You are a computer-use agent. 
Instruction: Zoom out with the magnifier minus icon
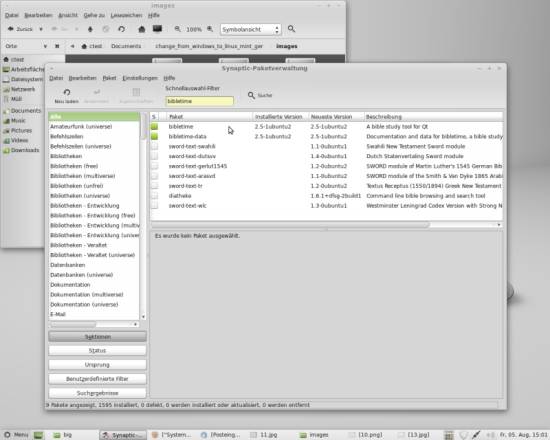click(178, 29)
